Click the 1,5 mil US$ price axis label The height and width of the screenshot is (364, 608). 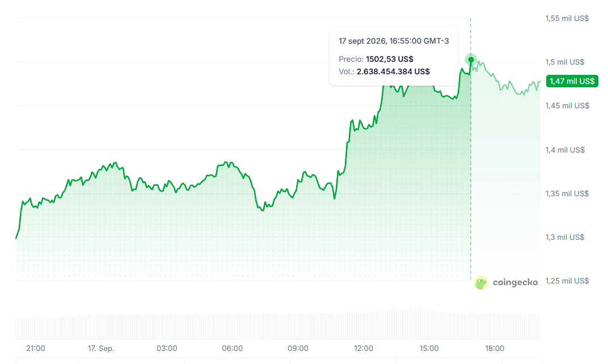[x=564, y=62]
